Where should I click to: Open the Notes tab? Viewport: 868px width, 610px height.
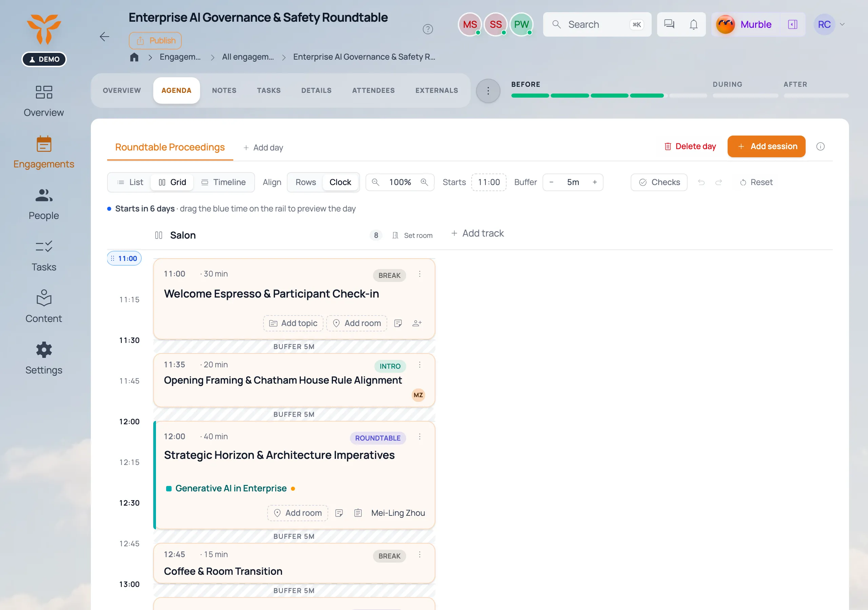(224, 91)
